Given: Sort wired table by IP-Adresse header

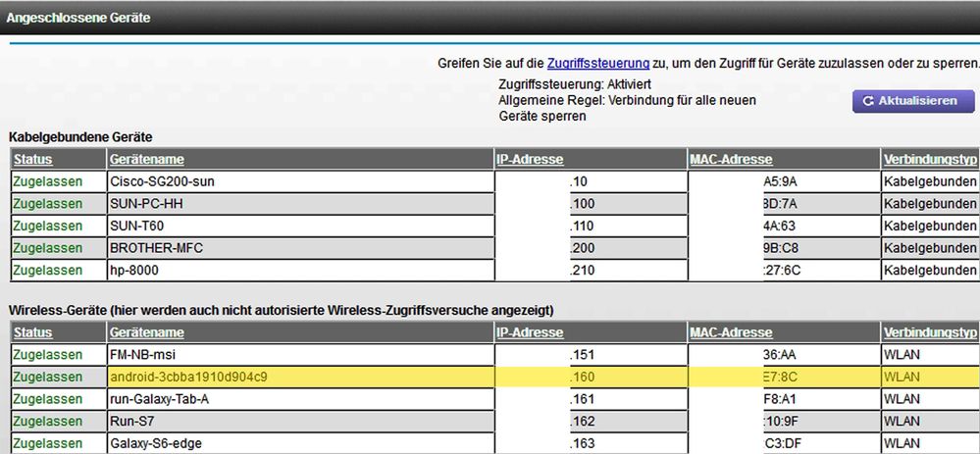Looking at the screenshot, I should [531, 159].
